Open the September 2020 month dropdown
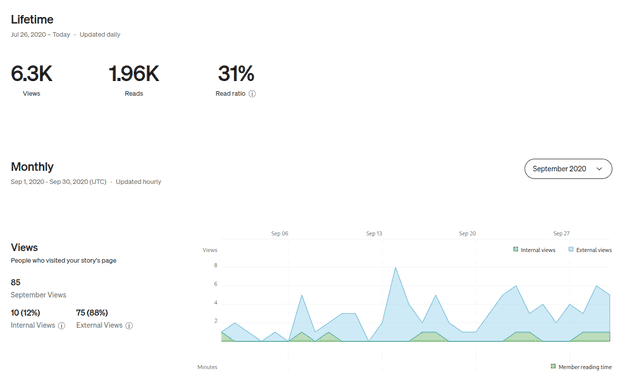Image resolution: width=630 pixels, height=377 pixels. pyautogui.click(x=568, y=169)
